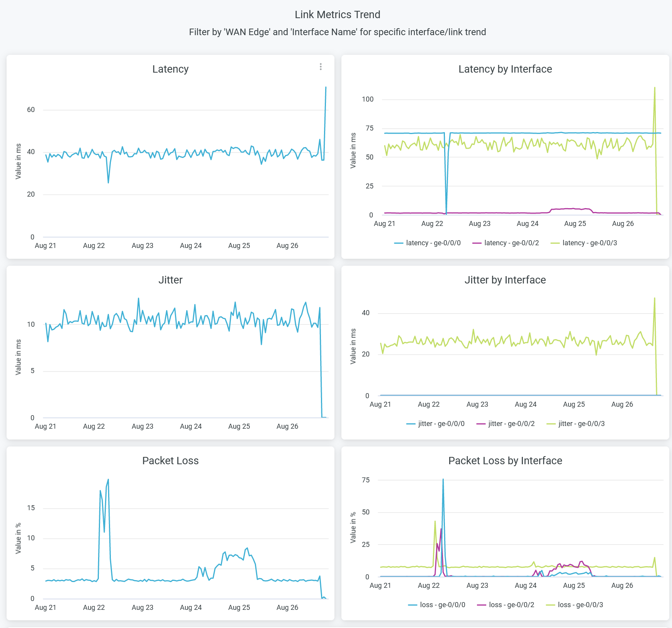Hide jitter - ge-0/0/3 legend entry

click(575, 424)
